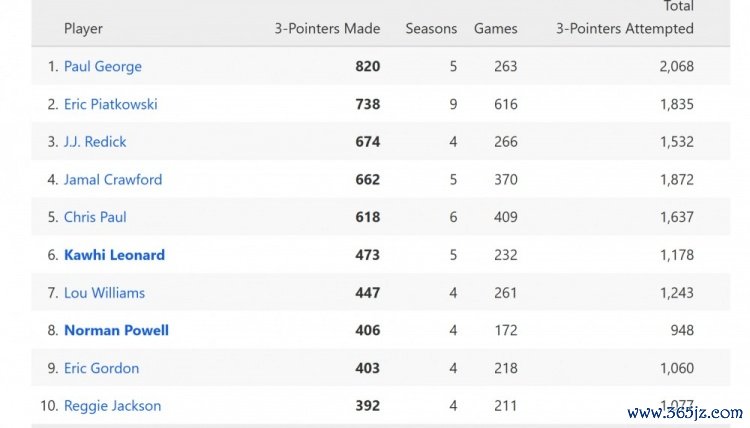Viewport: 750px width, 428px height.
Task: Click J.J. Redick player name
Action: tap(95, 142)
